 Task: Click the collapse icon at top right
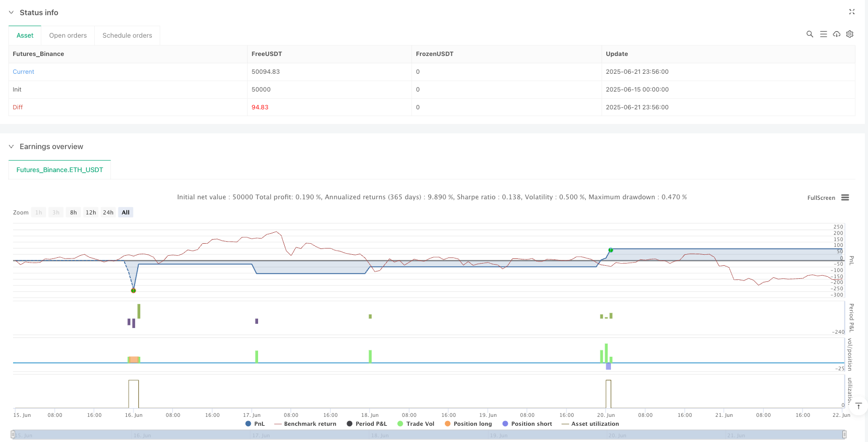click(x=851, y=12)
